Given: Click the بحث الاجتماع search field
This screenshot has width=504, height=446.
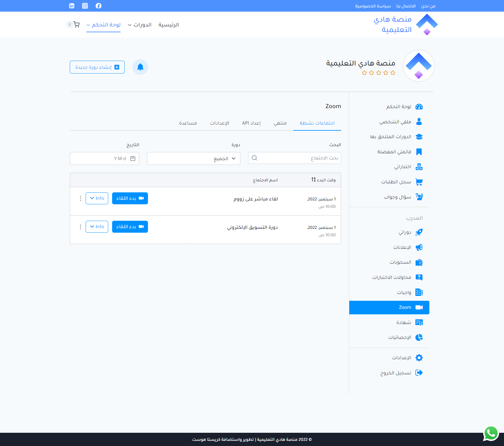Looking at the screenshot, I should 295,158.
